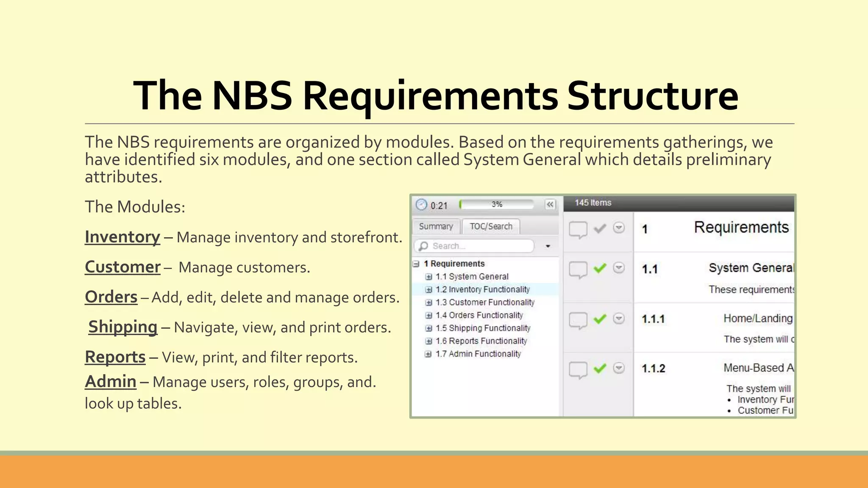Open comment bubble for item 1.1.1
Viewport: 868px width, 488px height.
tap(578, 320)
